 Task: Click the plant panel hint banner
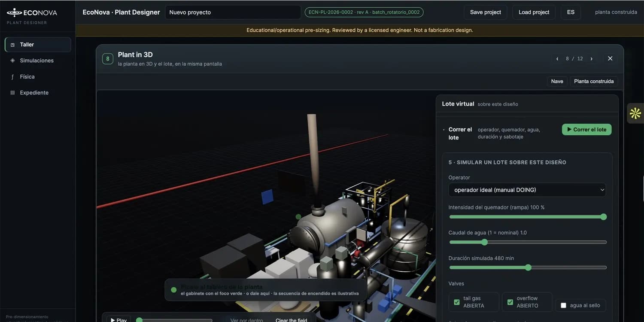pyautogui.click(x=266, y=290)
